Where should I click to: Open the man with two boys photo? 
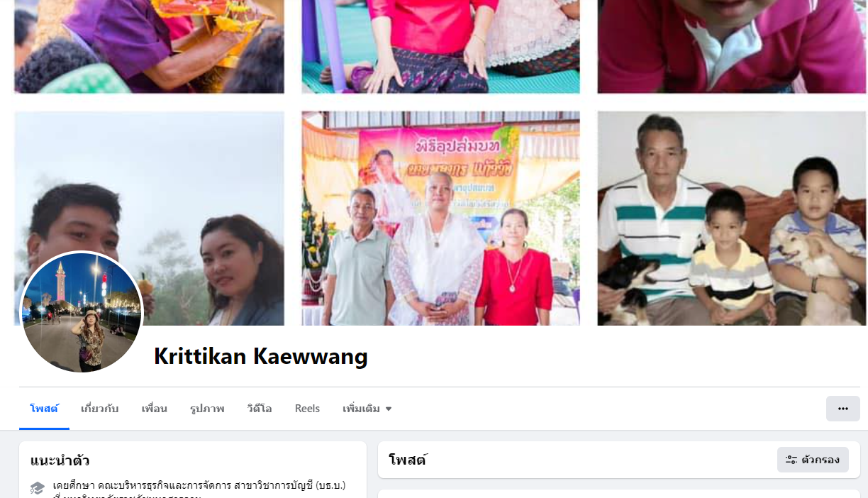click(x=732, y=218)
